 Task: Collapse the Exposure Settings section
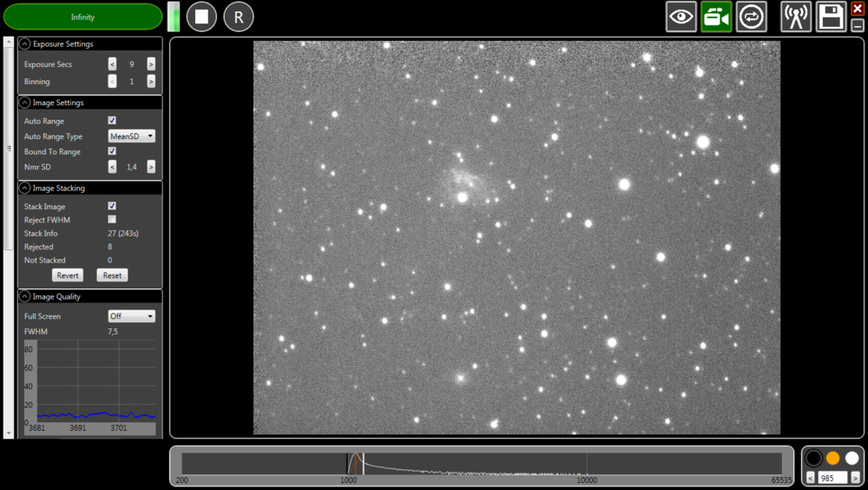point(24,43)
